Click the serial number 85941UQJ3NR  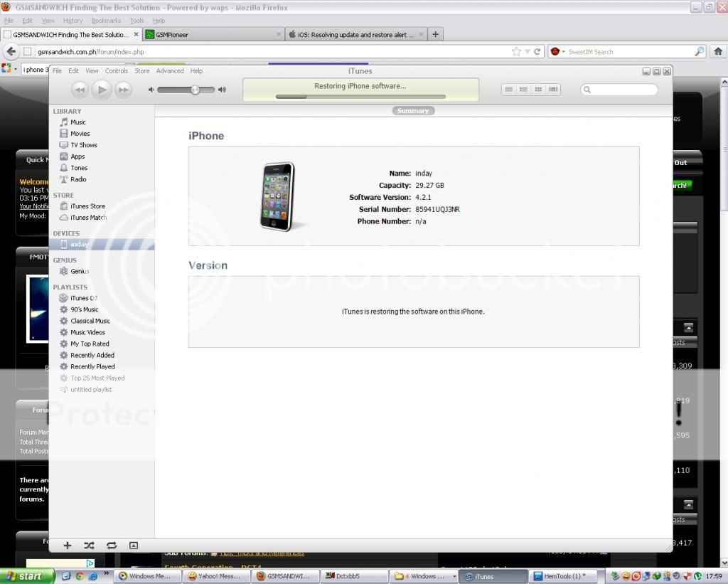pos(437,210)
